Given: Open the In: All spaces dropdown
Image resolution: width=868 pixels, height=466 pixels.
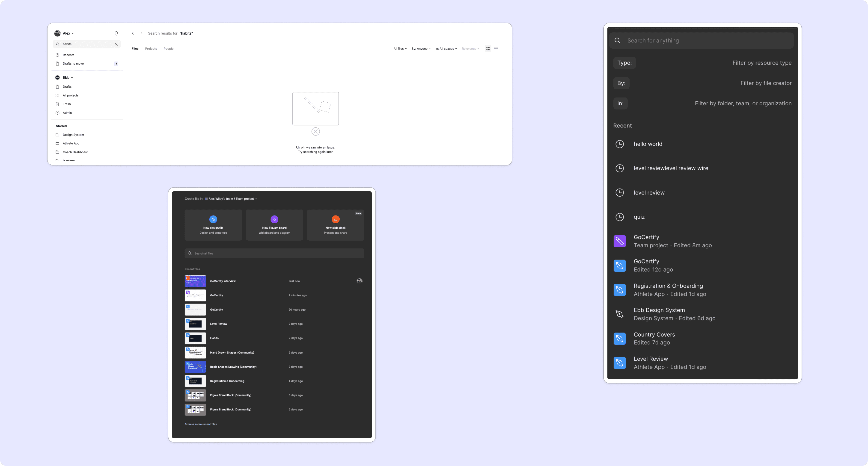Looking at the screenshot, I should pyautogui.click(x=446, y=48).
